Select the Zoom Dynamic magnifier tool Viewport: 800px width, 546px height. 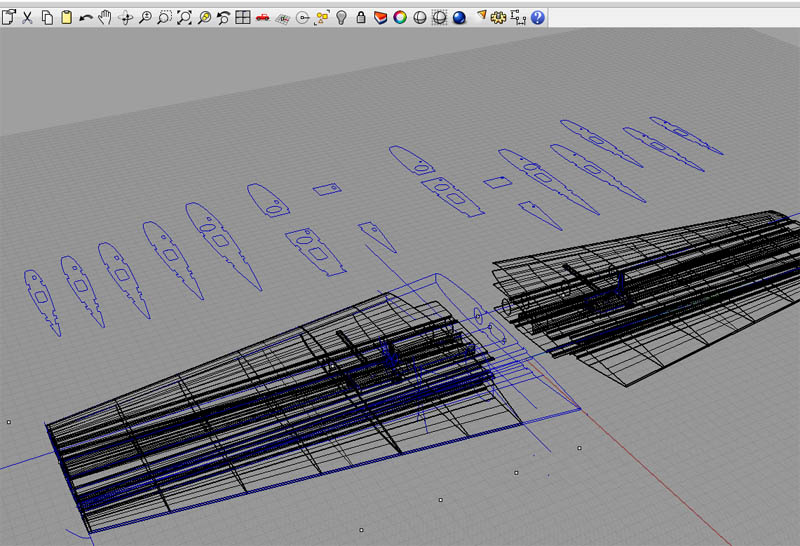coord(145,17)
